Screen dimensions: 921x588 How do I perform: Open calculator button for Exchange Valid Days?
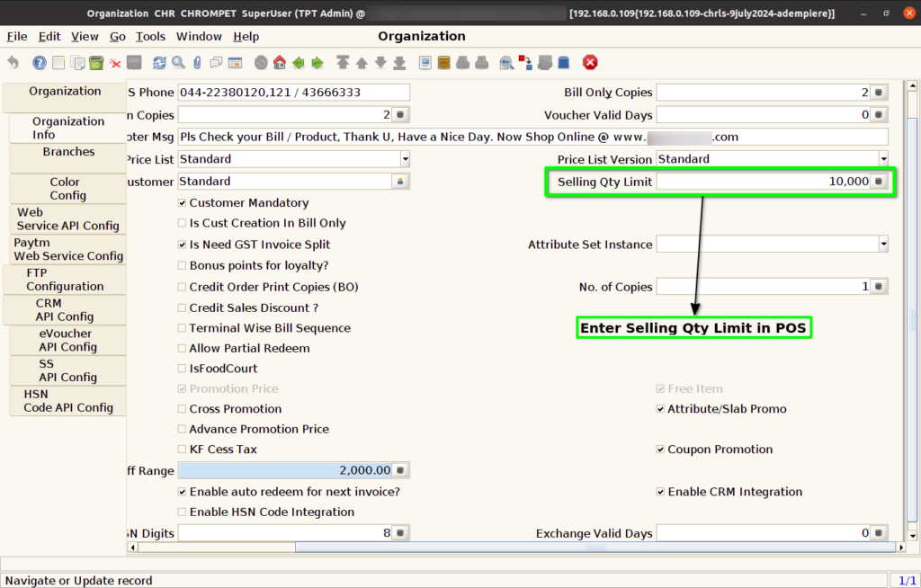click(879, 533)
